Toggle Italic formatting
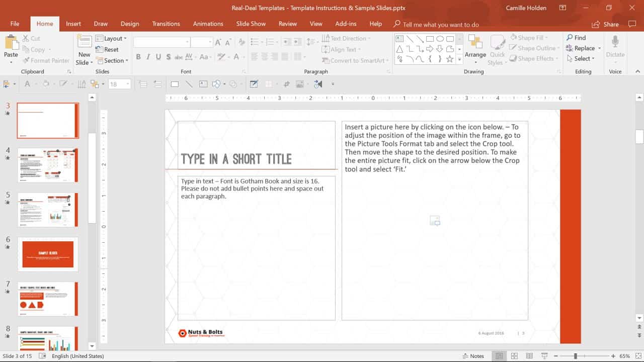Image resolution: width=644 pixels, height=362 pixels. tap(148, 57)
